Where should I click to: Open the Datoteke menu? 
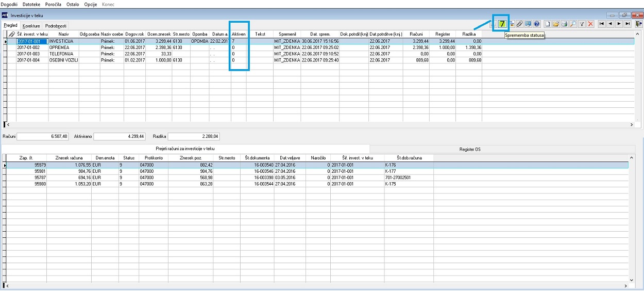[x=31, y=4]
